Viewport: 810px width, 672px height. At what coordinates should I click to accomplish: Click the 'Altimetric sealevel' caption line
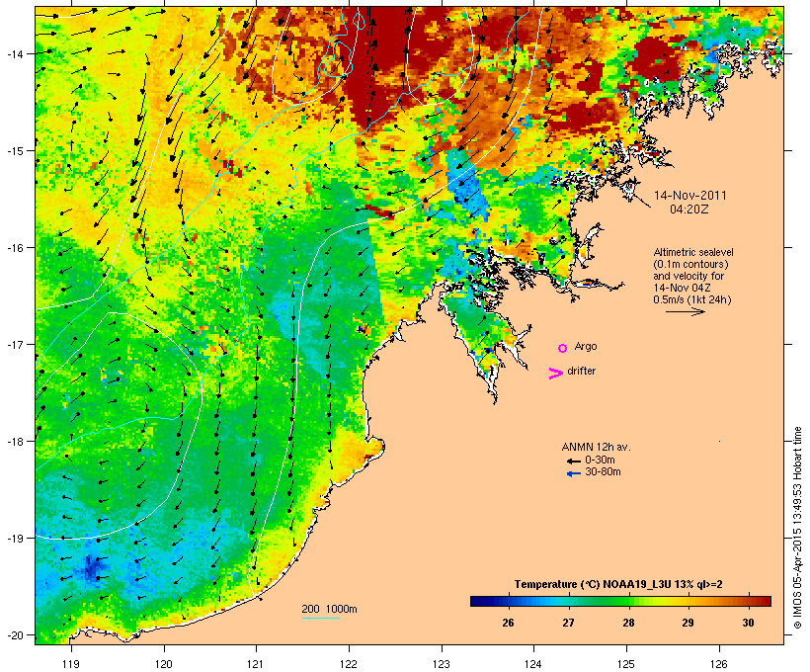tap(693, 252)
